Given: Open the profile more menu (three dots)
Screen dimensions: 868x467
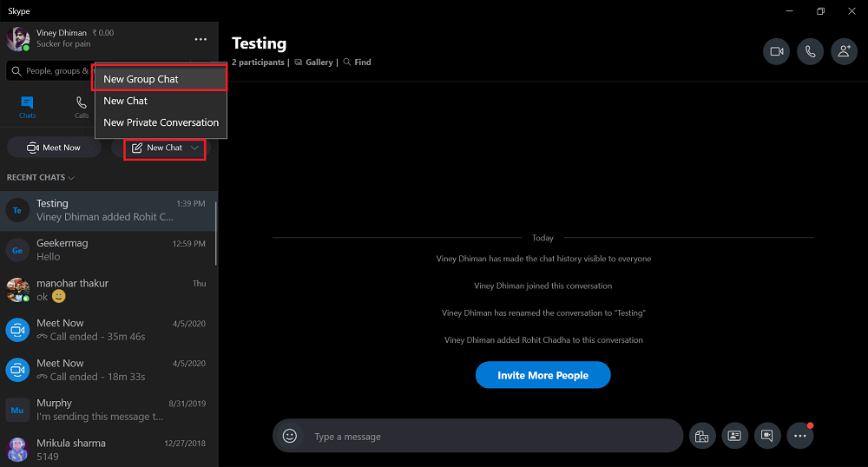Looking at the screenshot, I should 201,39.
